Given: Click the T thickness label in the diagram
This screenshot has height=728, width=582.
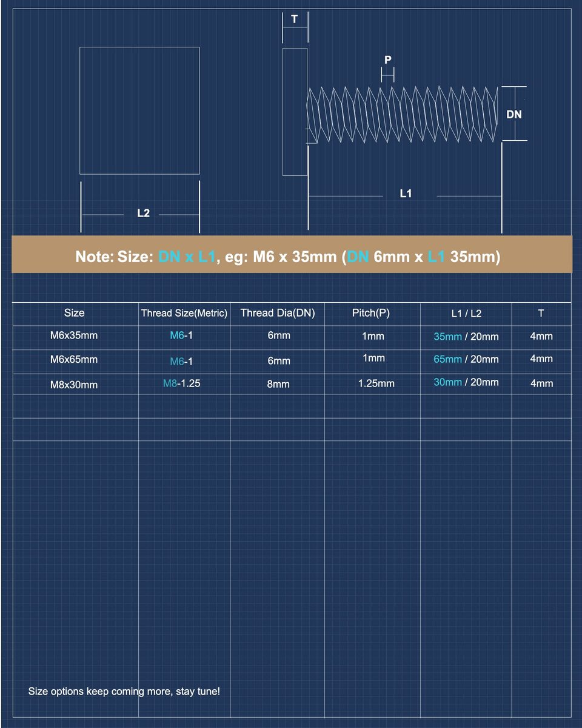Looking at the screenshot, I should [x=295, y=19].
